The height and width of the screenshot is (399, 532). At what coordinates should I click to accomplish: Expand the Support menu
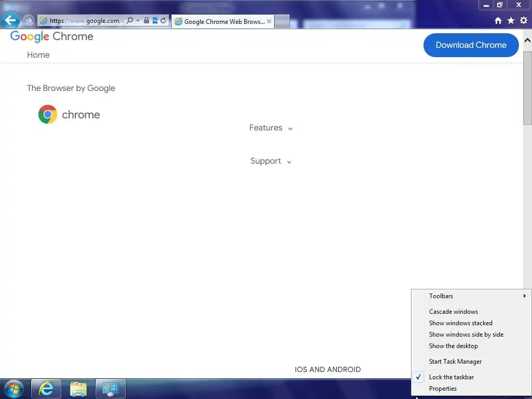coord(271,161)
